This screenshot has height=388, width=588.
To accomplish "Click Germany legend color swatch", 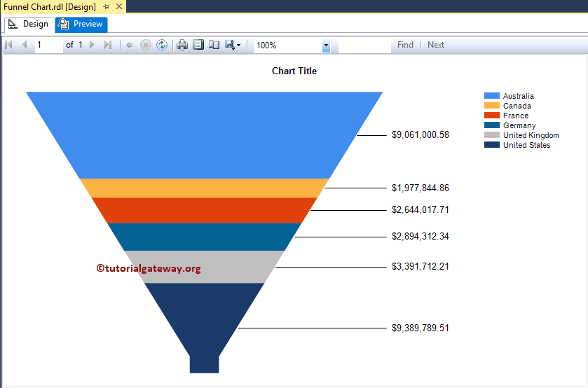I will [491, 125].
